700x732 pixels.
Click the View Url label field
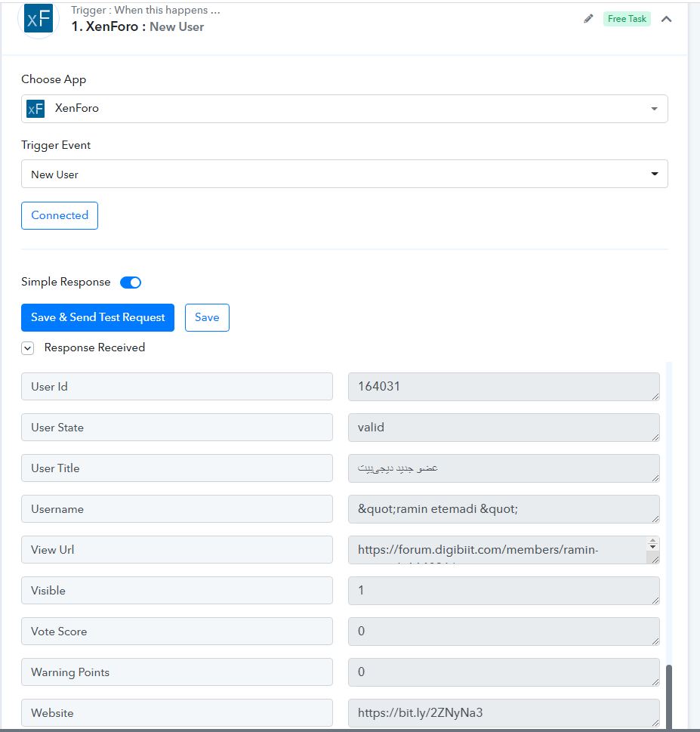[x=177, y=550]
